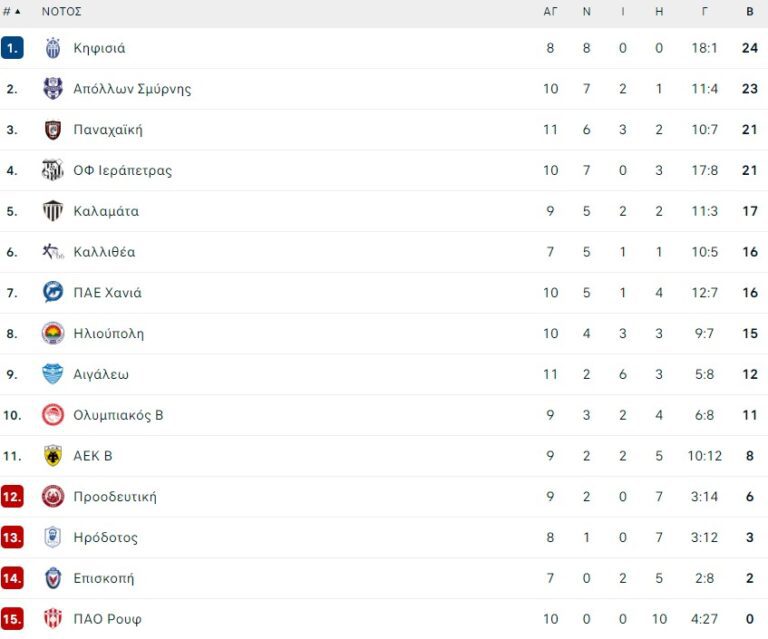
Task: Sort standings by ΑΓ matches played column
Action: coord(550,12)
